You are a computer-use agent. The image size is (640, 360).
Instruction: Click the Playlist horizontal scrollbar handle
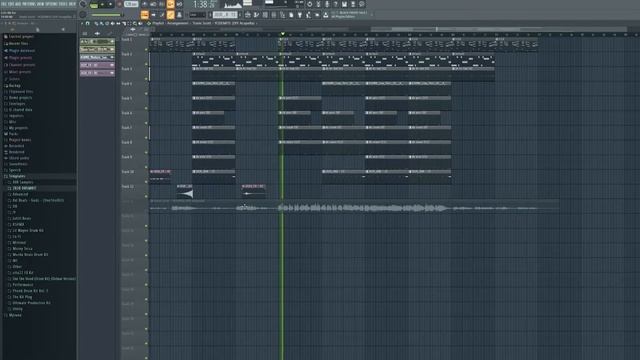[498, 29]
